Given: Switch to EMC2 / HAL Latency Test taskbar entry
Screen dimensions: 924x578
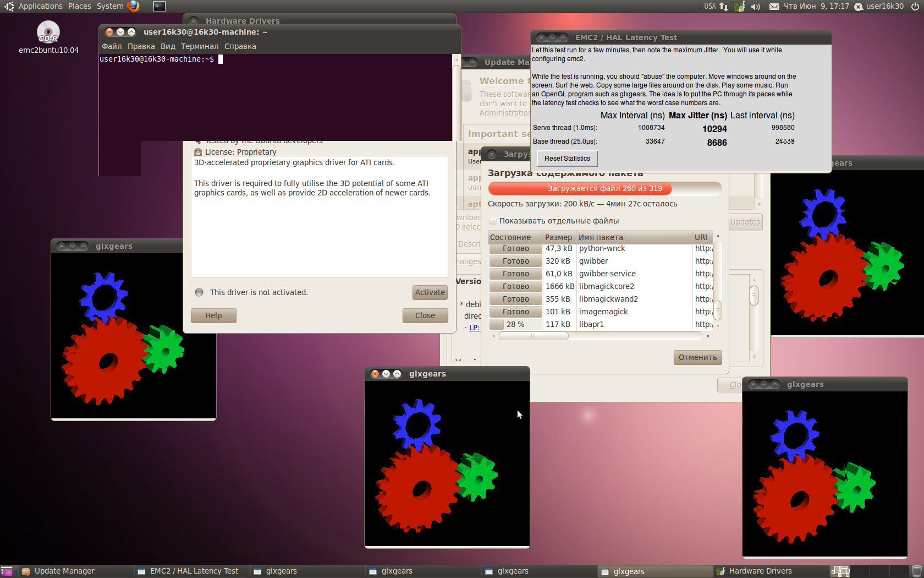Looking at the screenshot, I should click(x=192, y=571).
